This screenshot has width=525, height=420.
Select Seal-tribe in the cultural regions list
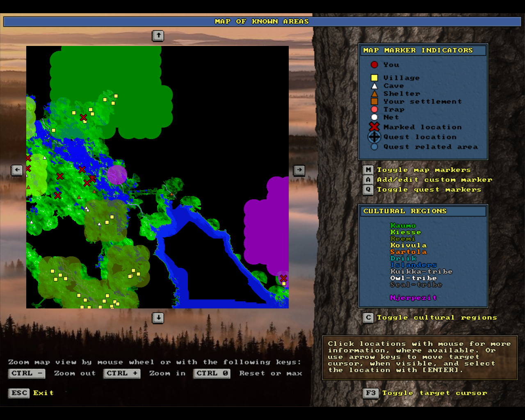pyautogui.click(x=416, y=285)
